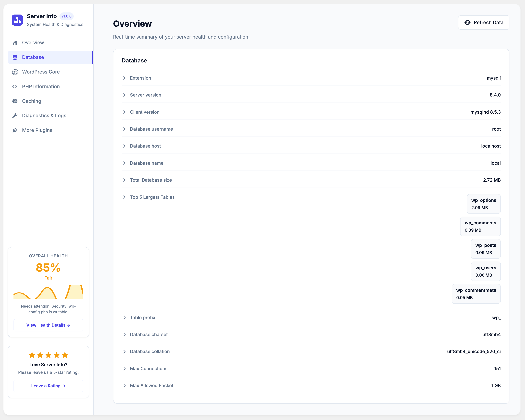Image resolution: width=525 pixels, height=420 pixels.
Task: Expand the Max Allowed Packet row
Action: (x=311, y=385)
